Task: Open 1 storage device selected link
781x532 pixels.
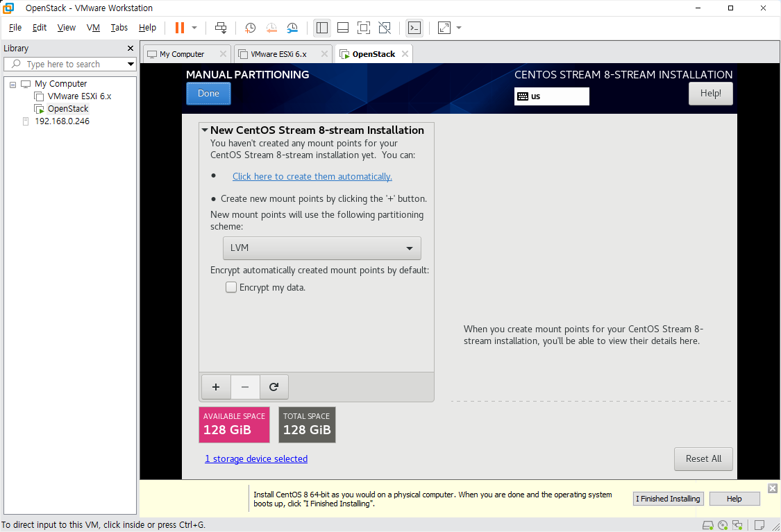Action: [256, 458]
